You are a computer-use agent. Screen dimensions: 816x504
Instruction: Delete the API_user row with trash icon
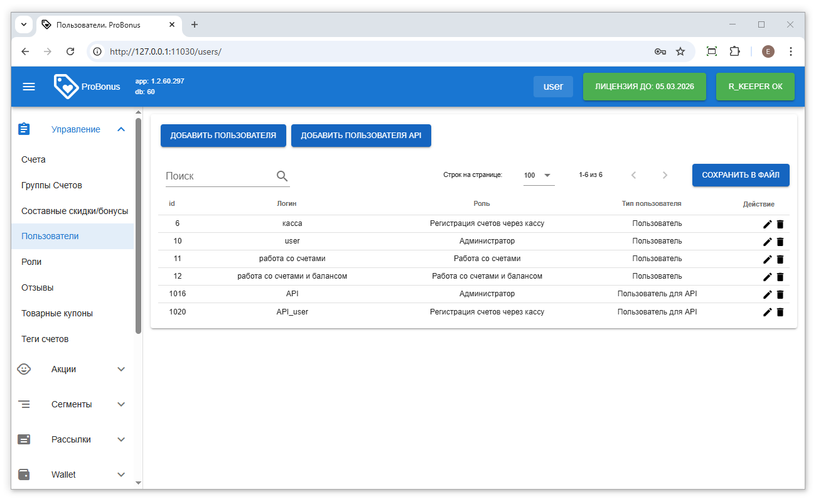pos(780,312)
